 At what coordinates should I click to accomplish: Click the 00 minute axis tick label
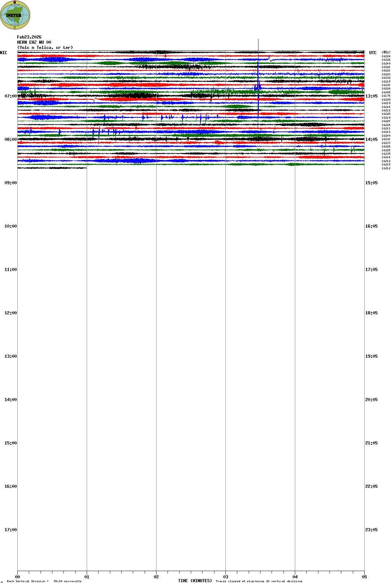pos(18,577)
